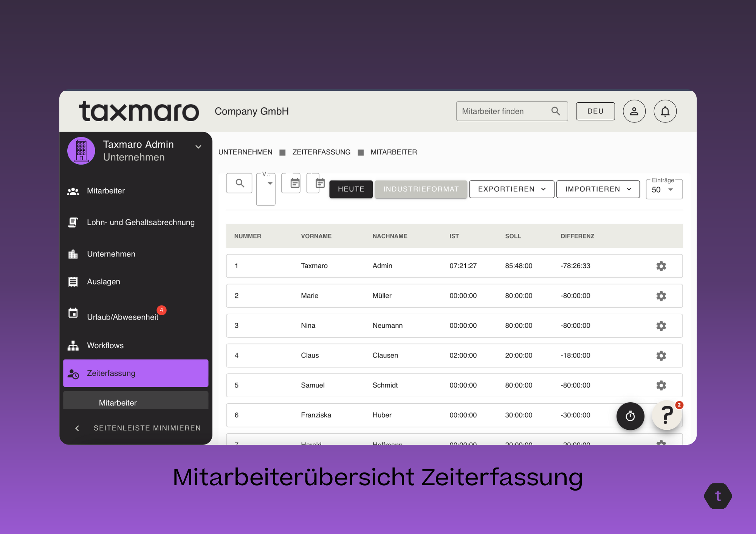Viewport: 756px width, 534px height.
Task: Open the second calendar date picker
Action: tap(319, 183)
